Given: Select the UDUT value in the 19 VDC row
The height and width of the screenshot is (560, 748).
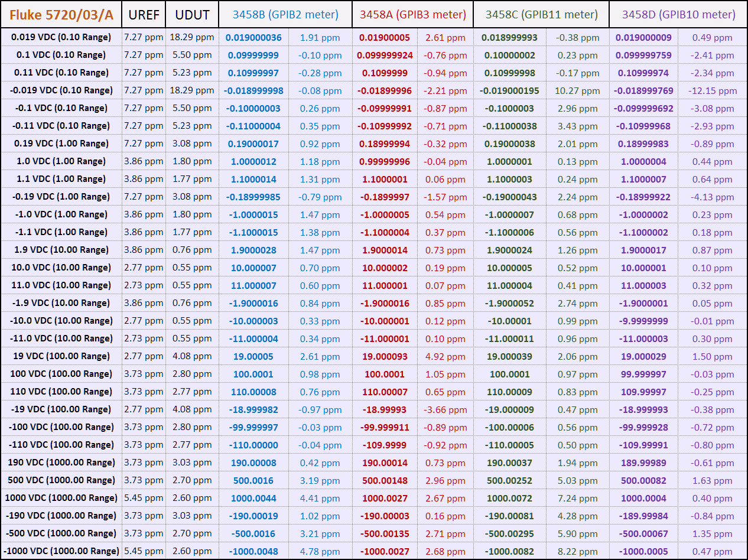Looking at the screenshot, I should [192, 357].
